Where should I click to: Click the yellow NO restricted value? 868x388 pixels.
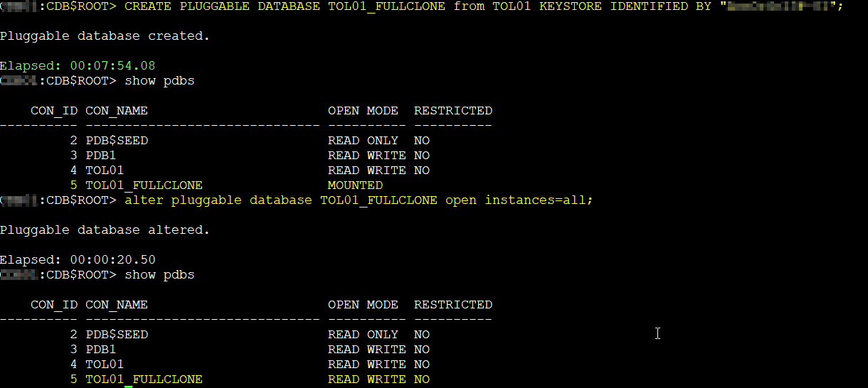422,379
